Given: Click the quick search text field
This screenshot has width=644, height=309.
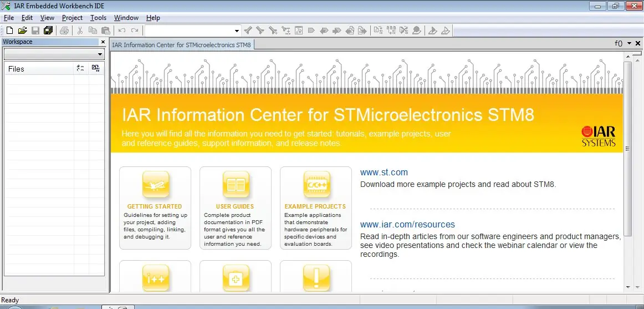Looking at the screenshot, I should (188, 31).
